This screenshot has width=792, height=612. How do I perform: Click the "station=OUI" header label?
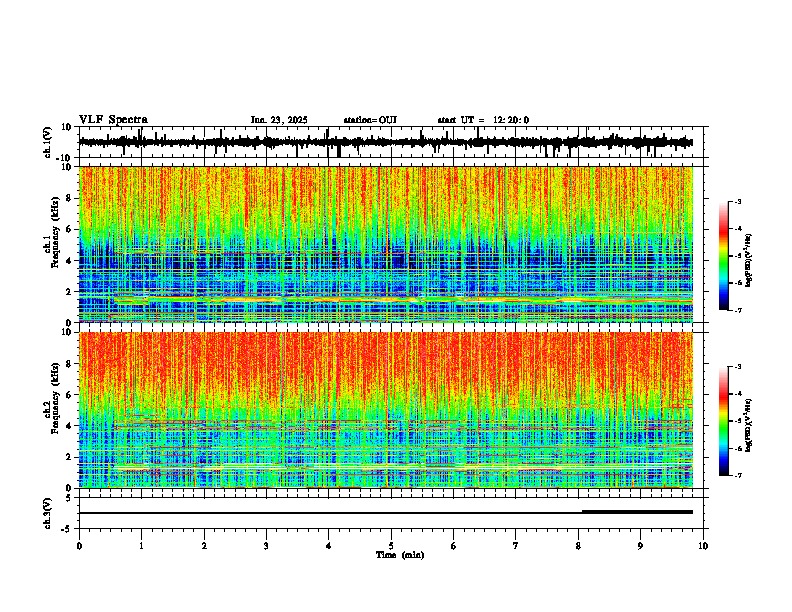coord(370,120)
